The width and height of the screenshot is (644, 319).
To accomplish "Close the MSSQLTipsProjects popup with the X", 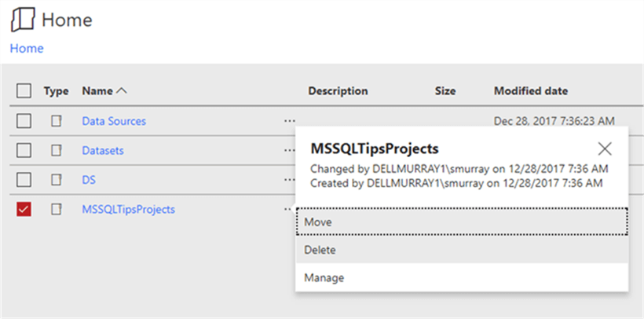I will coord(605,148).
